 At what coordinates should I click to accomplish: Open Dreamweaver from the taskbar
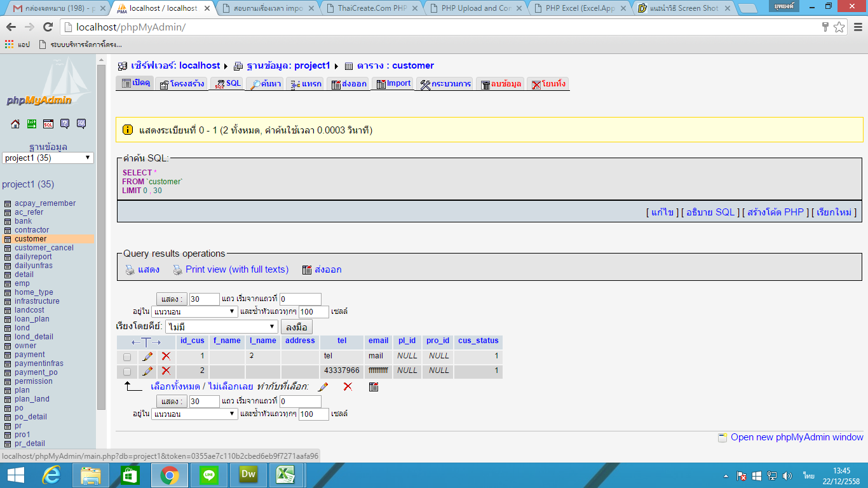point(248,474)
